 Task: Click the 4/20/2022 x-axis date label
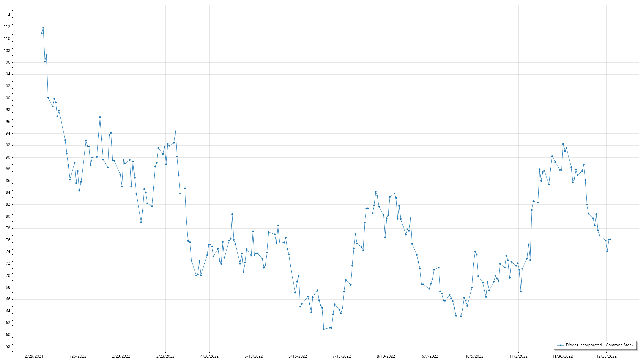click(209, 356)
